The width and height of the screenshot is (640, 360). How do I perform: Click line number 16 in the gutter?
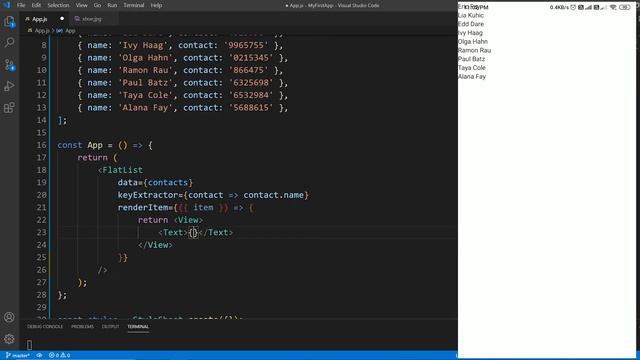42,145
